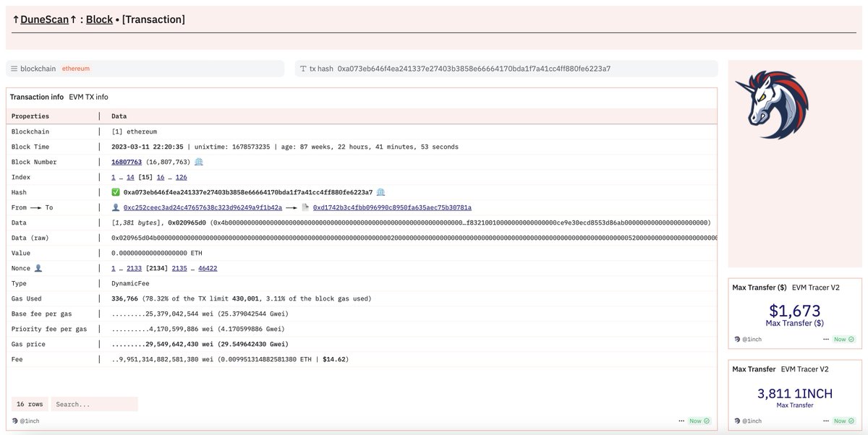Go to index 16 transaction link
868x435 pixels.
[x=160, y=177]
